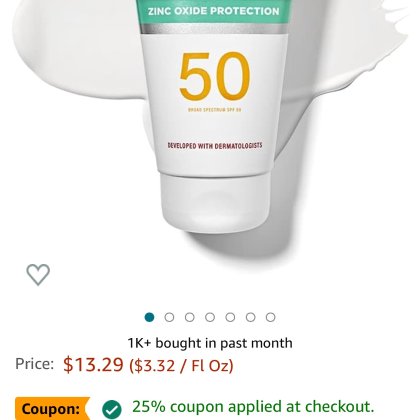
Task: Tap the heart wishlist icon
Action: click(38, 275)
